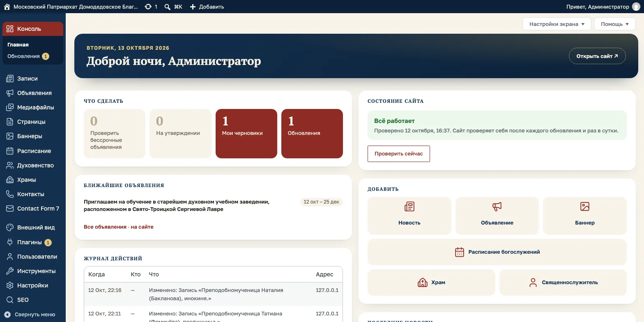This screenshot has height=322, width=644.
Task: Open Внешний вид palette icon
Action: pos(10,227)
